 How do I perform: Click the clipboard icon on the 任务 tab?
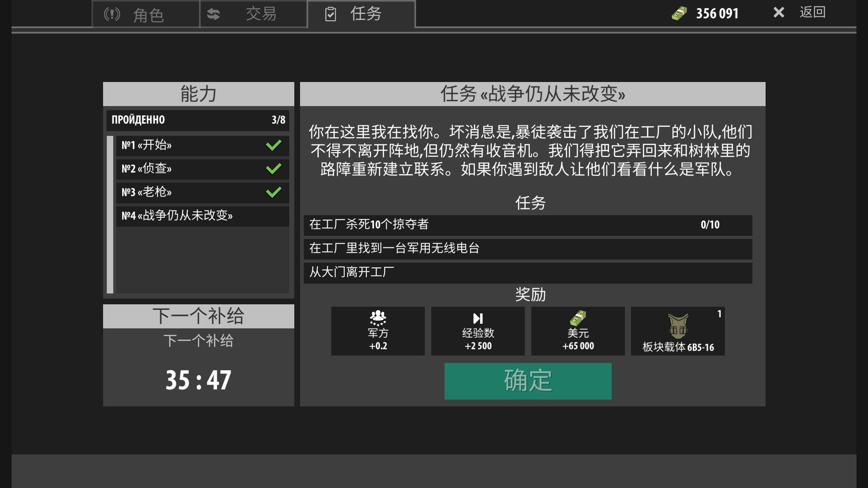pyautogui.click(x=331, y=14)
